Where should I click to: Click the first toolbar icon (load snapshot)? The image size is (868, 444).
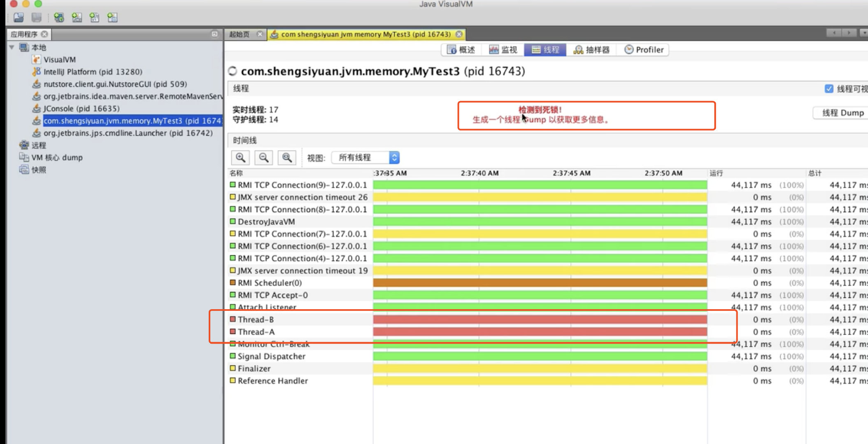click(x=19, y=18)
